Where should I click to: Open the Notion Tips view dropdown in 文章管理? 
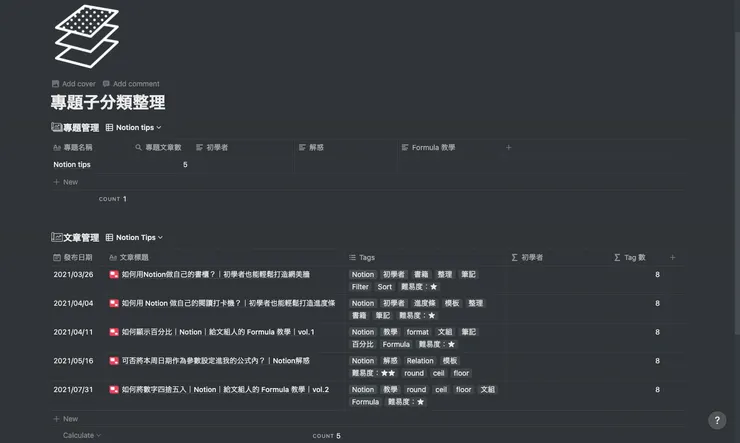click(x=135, y=237)
